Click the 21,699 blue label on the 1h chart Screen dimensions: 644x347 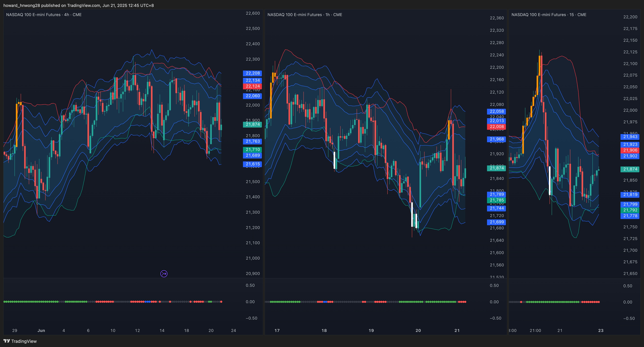pyautogui.click(x=496, y=222)
